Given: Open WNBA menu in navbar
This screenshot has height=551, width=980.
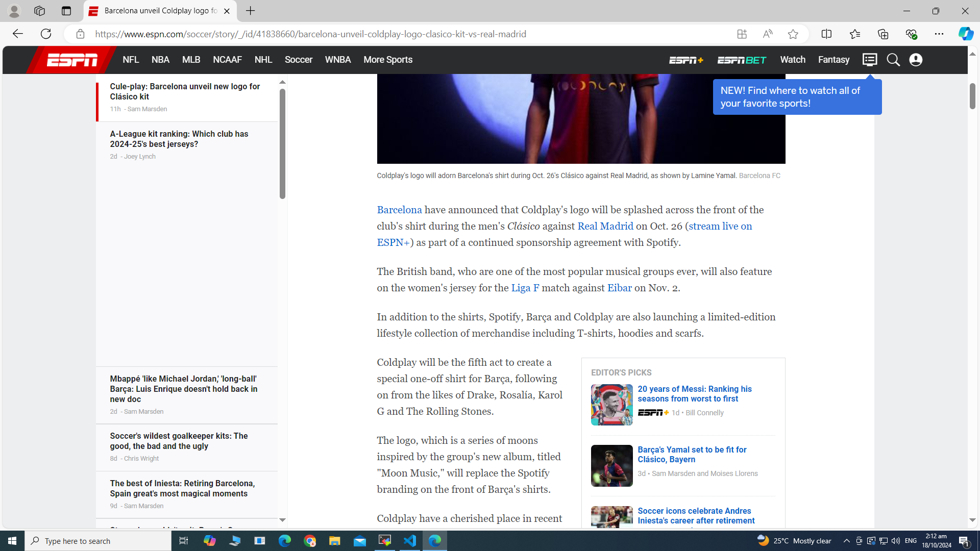Looking at the screenshot, I should [338, 60].
